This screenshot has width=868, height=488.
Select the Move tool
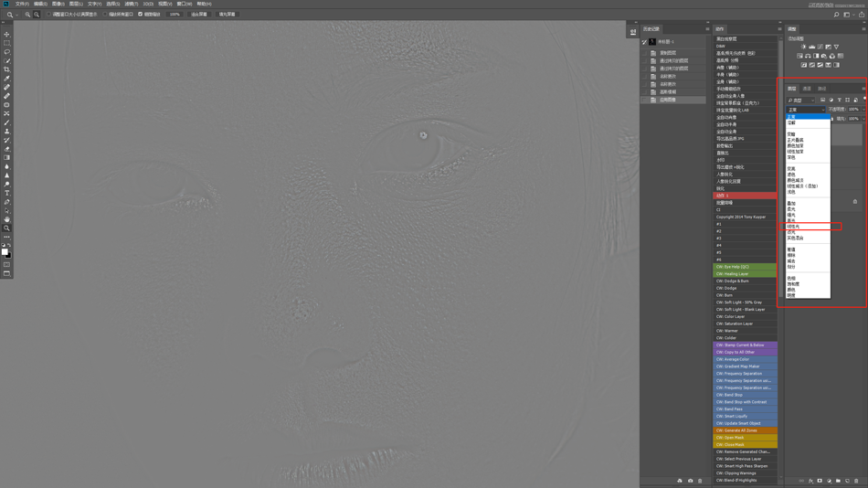[x=6, y=35]
